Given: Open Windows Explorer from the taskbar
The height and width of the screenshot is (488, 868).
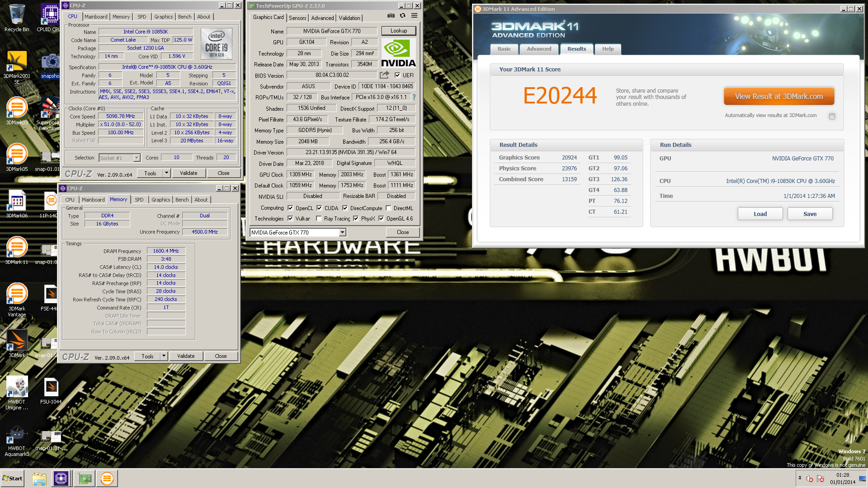Looking at the screenshot, I should (39, 479).
